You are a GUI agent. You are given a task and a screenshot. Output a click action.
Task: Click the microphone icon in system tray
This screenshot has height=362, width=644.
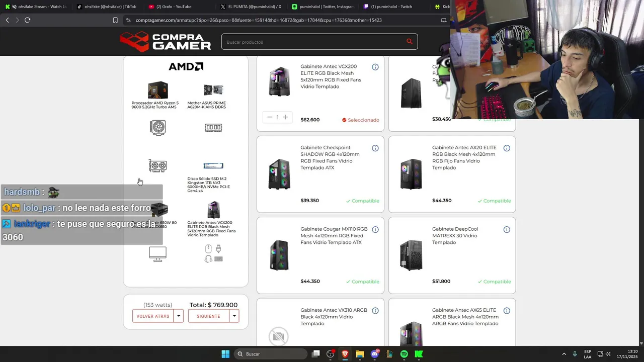(575, 354)
